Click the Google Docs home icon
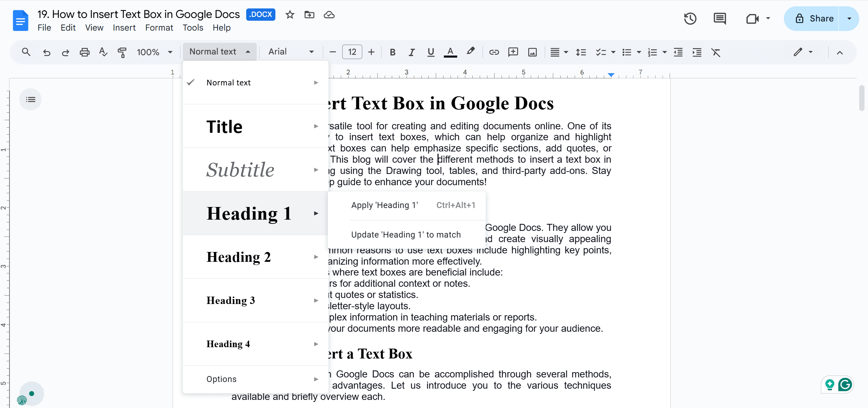 coord(20,21)
